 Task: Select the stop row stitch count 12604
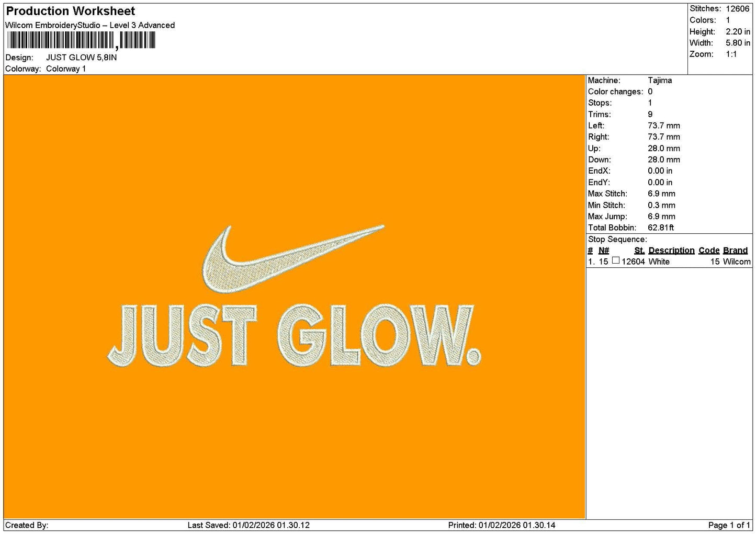633,262
